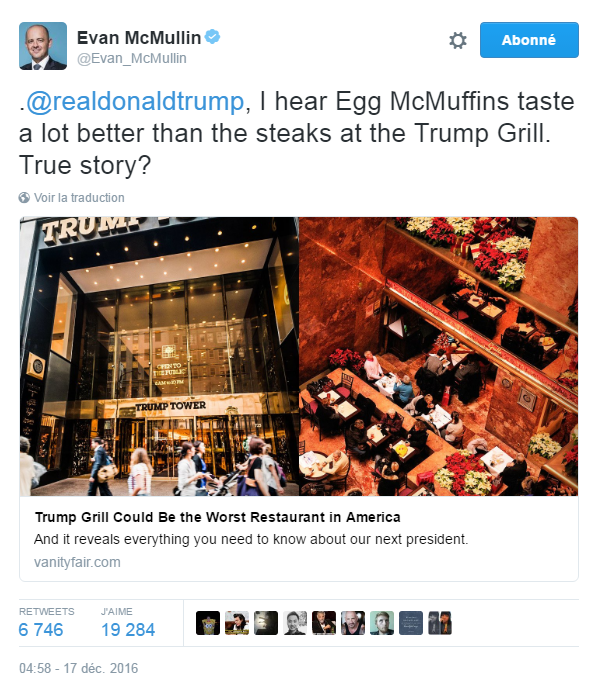View the 19 284 J'aime likes list

[x=128, y=629]
